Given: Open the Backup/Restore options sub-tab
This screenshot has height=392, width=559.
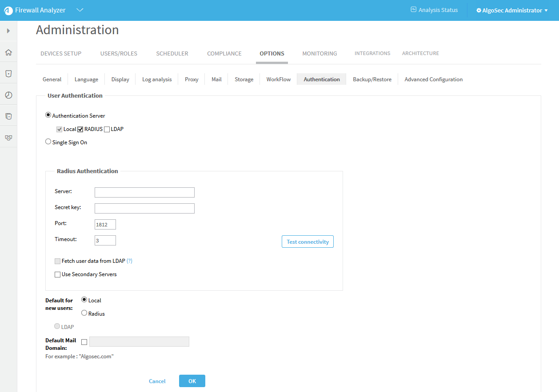Looking at the screenshot, I should (372, 79).
